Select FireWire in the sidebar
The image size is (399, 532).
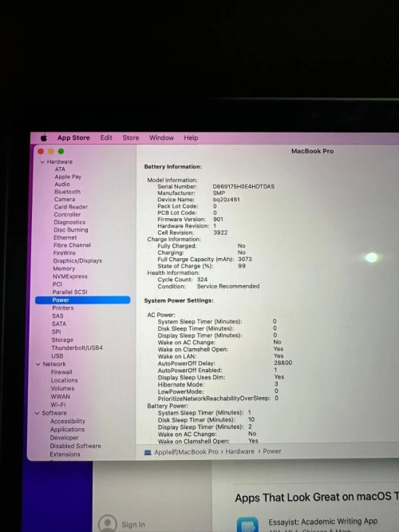(x=64, y=252)
